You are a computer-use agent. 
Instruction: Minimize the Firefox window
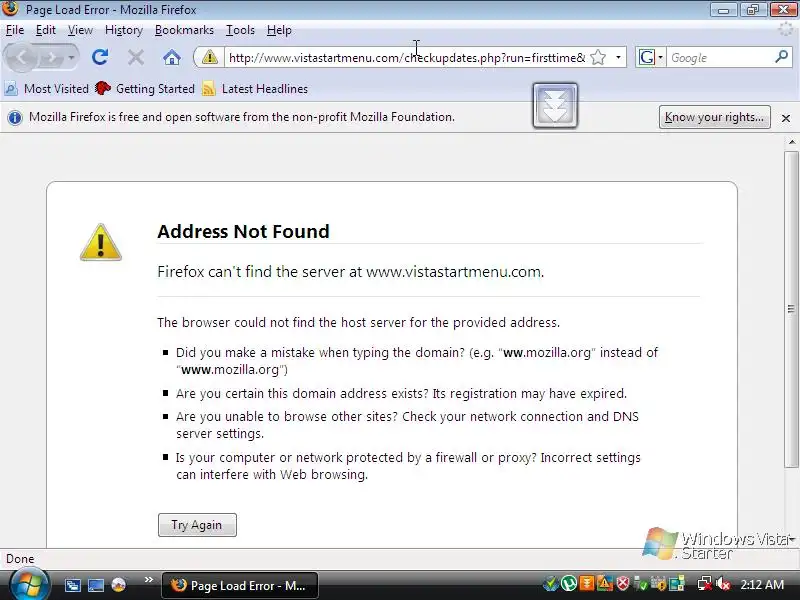pos(723,10)
